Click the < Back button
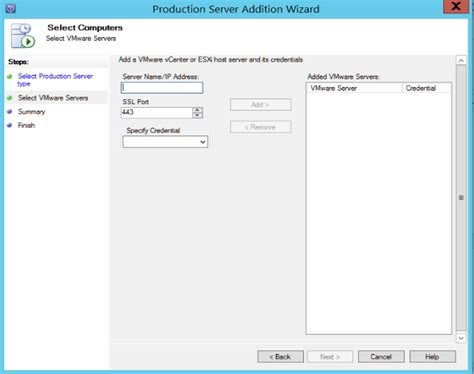The height and width of the screenshot is (374, 474). pyautogui.click(x=280, y=357)
